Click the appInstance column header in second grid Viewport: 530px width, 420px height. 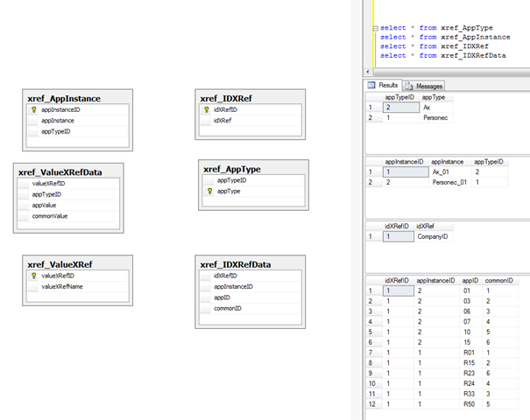448,162
